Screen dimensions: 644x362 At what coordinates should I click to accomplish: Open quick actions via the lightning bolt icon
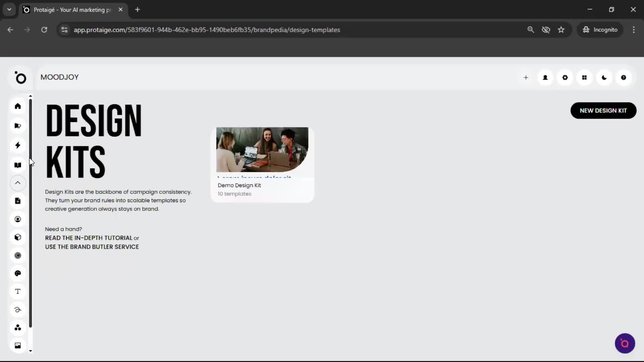coord(18,145)
